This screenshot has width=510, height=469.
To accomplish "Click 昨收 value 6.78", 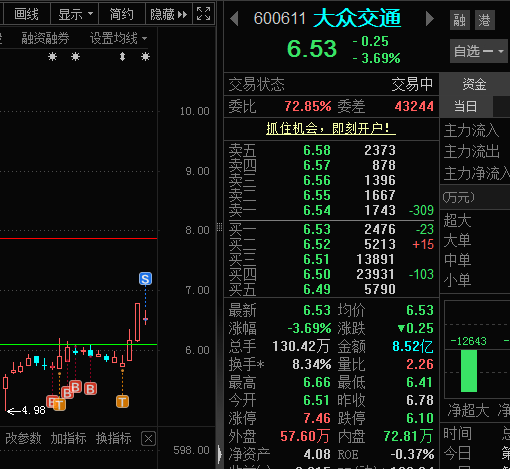I will tap(420, 400).
